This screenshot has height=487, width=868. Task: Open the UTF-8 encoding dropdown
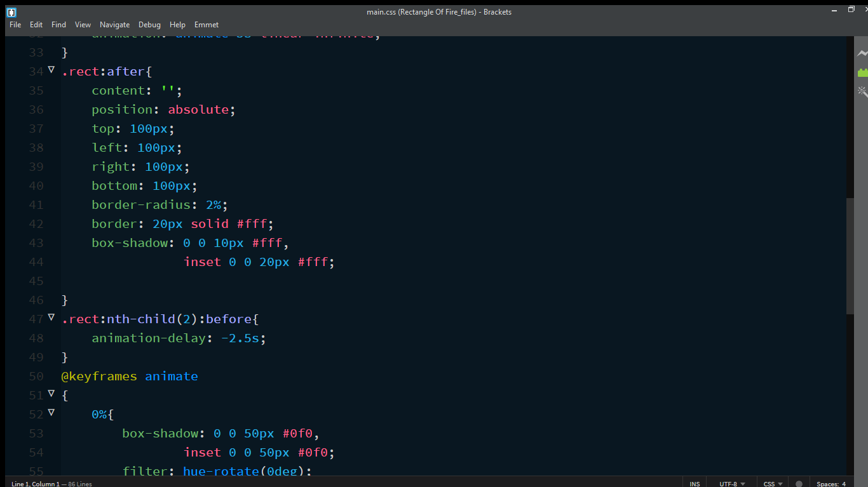click(x=732, y=484)
